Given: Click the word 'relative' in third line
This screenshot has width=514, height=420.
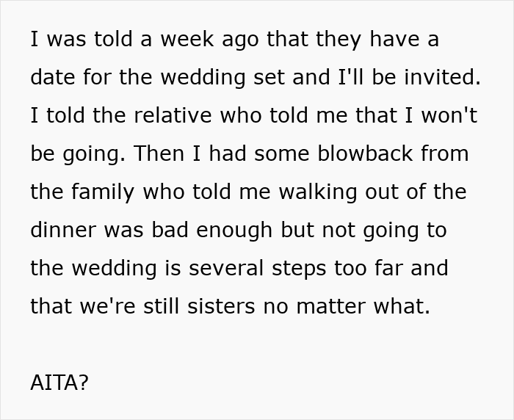Looking at the screenshot, I should 173,115.
